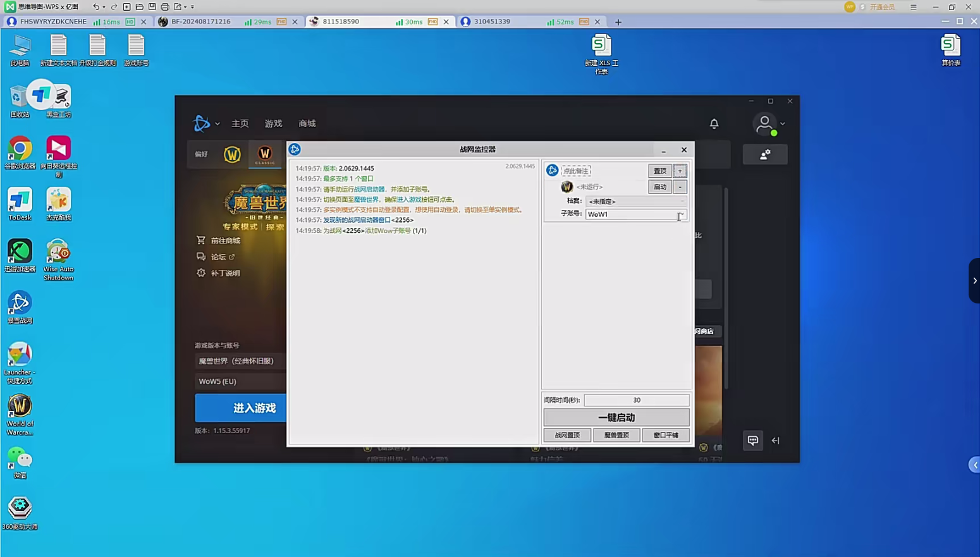This screenshot has height=557, width=980.
Task: Open the ToDesk desktop icon
Action: [x=20, y=204]
